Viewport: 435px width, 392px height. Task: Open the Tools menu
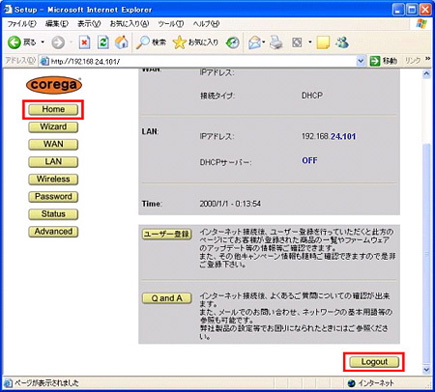tap(171, 24)
